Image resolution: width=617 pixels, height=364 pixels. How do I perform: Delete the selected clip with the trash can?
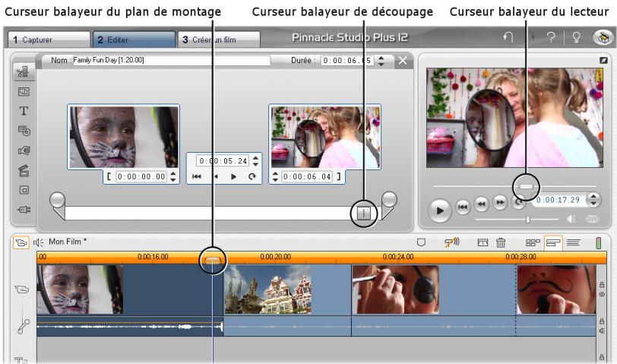click(x=501, y=243)
